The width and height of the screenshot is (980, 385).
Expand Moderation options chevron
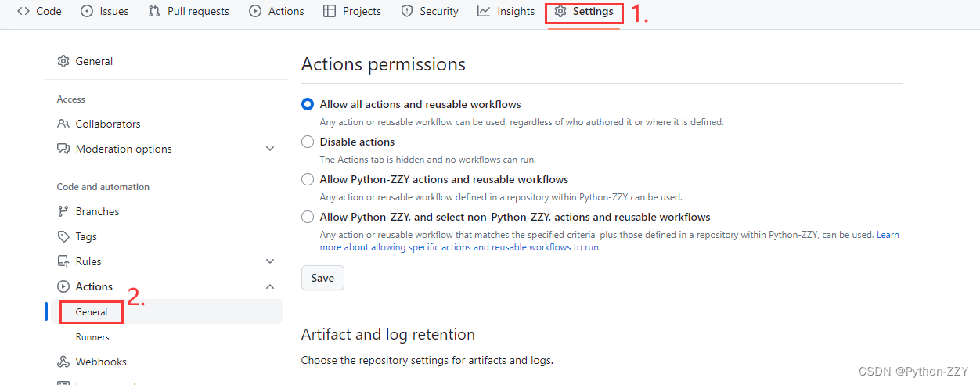pyautogui.click(x=270, y=149)
